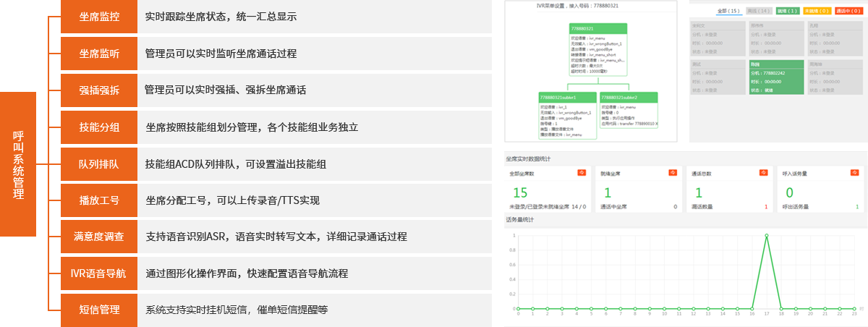Switch to the 离线 (14) status tab
Viewport: 868px width, 327px height.
[759, 11]
